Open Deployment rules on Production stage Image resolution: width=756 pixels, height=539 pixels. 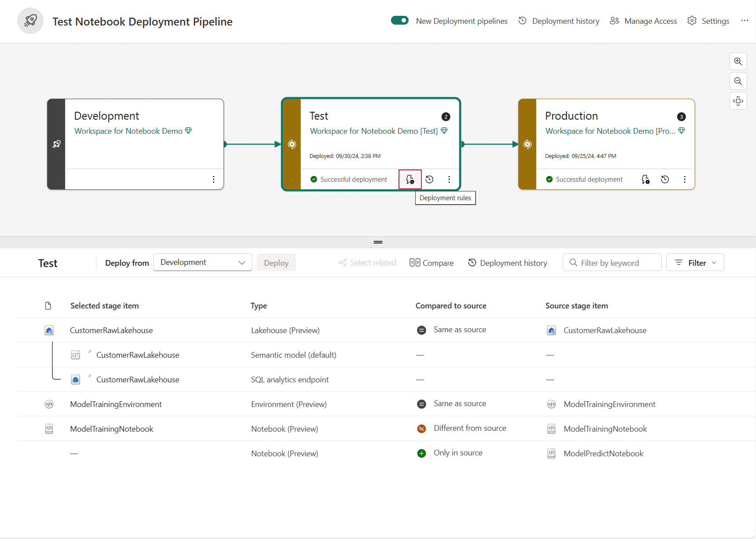click(645, 180)
